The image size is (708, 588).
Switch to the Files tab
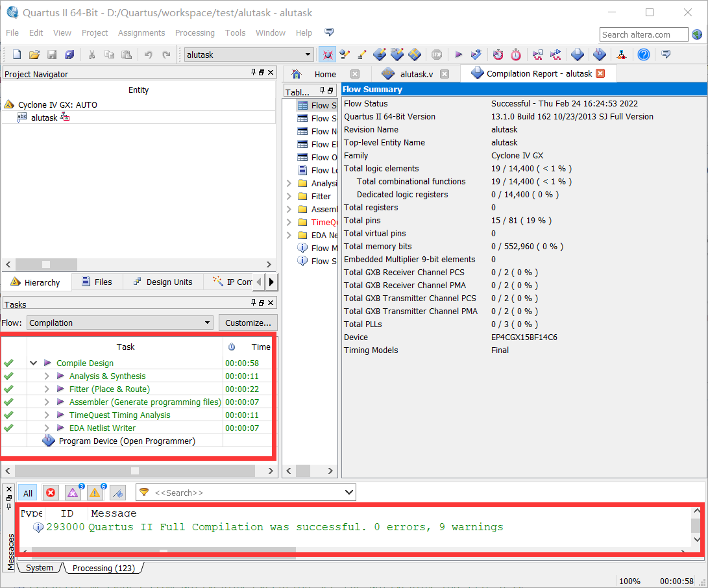(97, 282)
